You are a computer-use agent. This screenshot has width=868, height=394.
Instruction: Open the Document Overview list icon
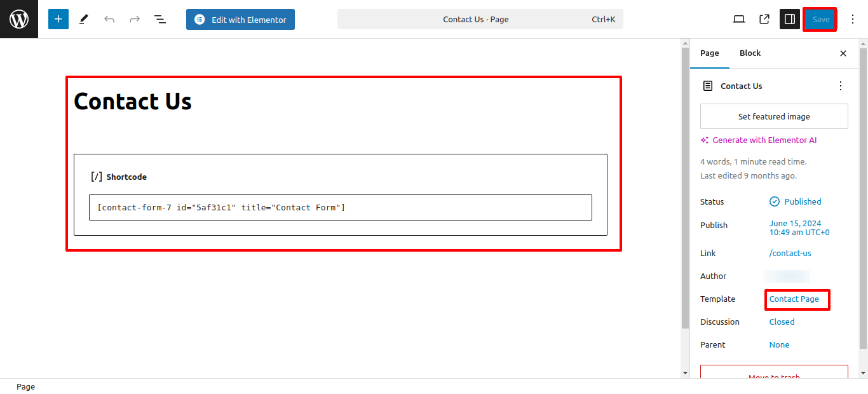(x=160, y=19)
